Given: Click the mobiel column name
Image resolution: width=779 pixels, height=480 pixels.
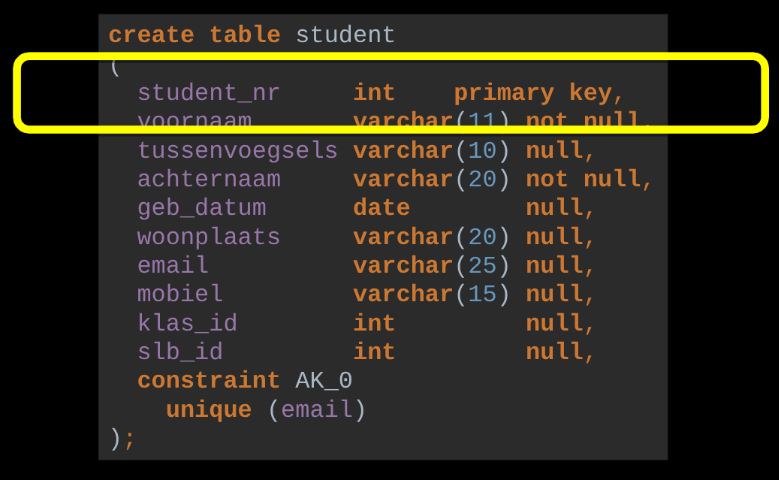Looking at the screenshot, I should click(x=180, y=294).
